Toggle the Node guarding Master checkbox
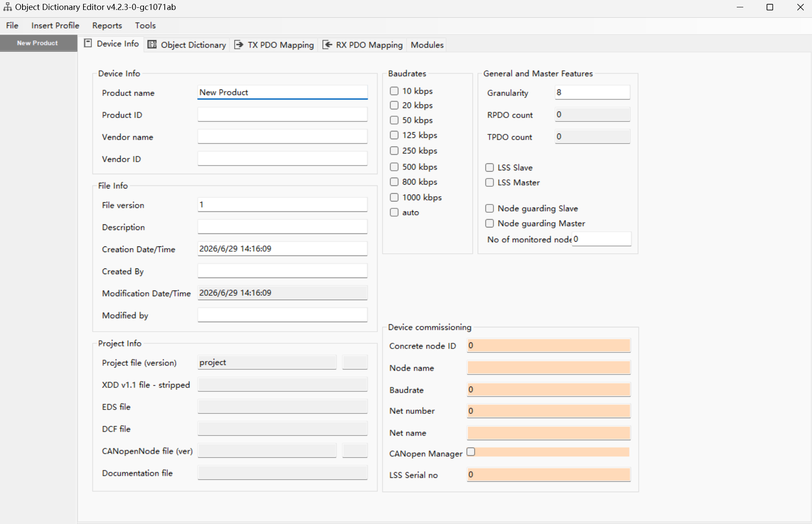Image resolution: width=812 pixels, height=524 pixels. pos(489,223)
